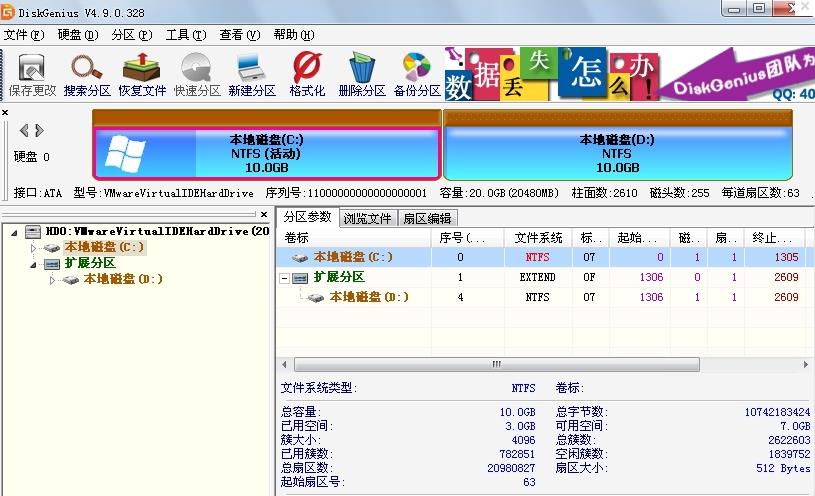Image resolution: width=815 pixels, height=496 pixels.
Task: Sort by the 卷标 column header
Action: coord(353,238)
